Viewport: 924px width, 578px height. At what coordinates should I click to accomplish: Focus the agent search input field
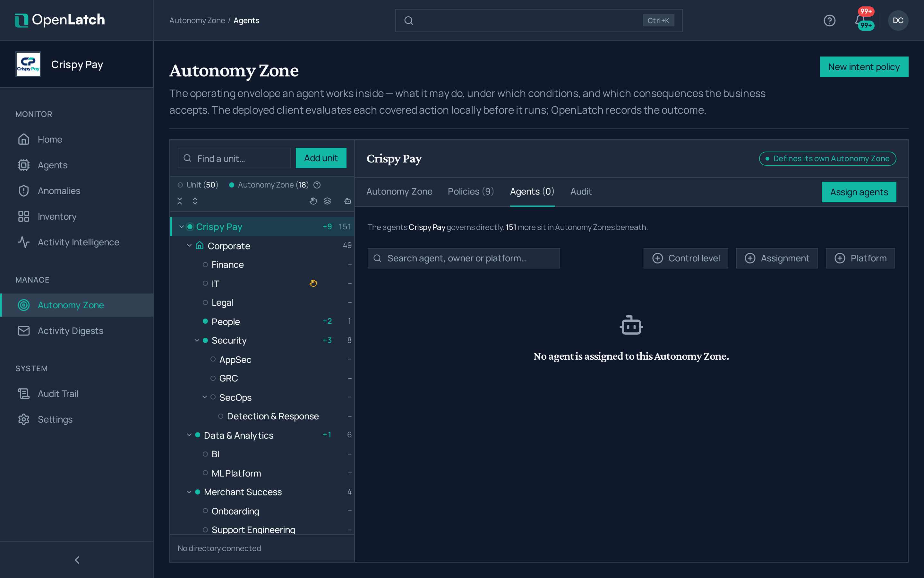[x=464, y=258]
